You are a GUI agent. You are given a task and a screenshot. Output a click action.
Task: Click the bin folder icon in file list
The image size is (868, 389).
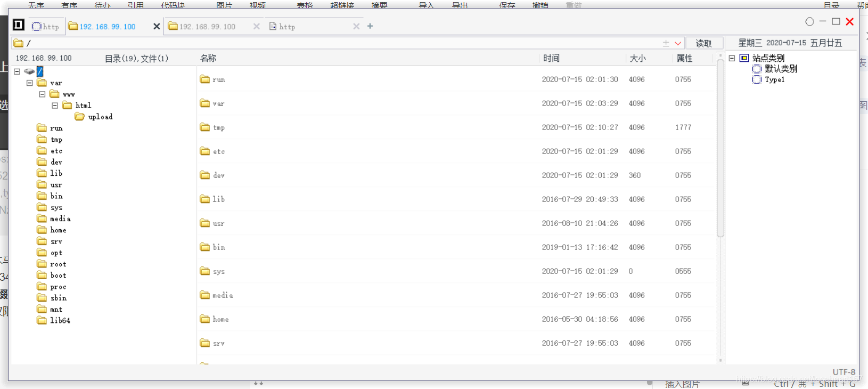click(x=205, y=247)
